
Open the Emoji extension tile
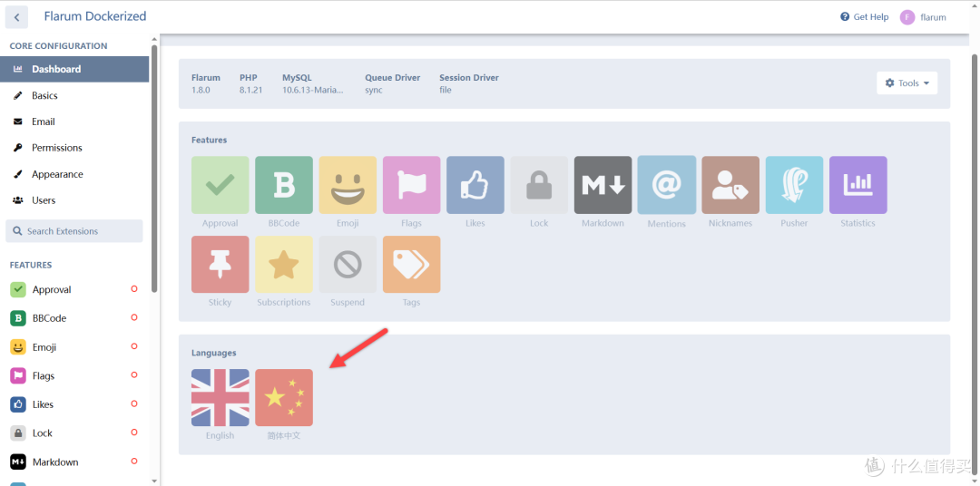tap(348, 185)
